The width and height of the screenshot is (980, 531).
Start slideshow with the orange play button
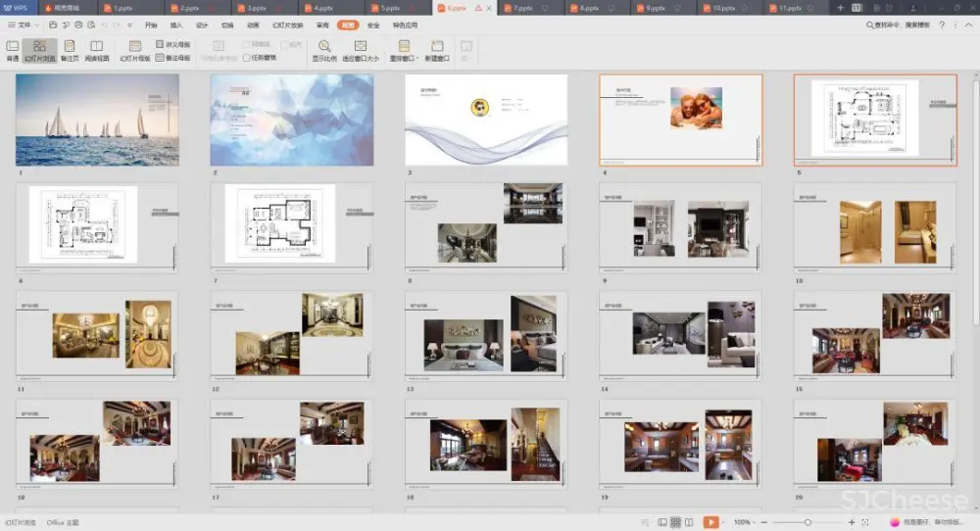710,522
